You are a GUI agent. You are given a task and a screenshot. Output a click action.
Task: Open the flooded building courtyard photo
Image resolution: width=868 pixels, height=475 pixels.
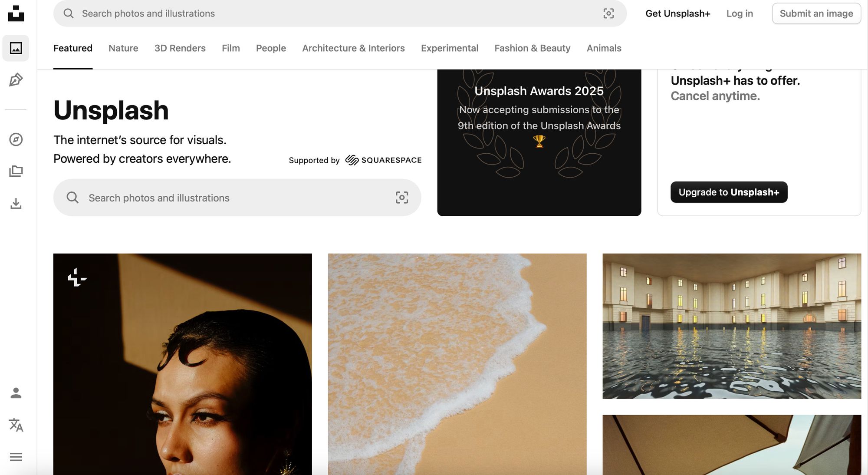click(732, 326)
